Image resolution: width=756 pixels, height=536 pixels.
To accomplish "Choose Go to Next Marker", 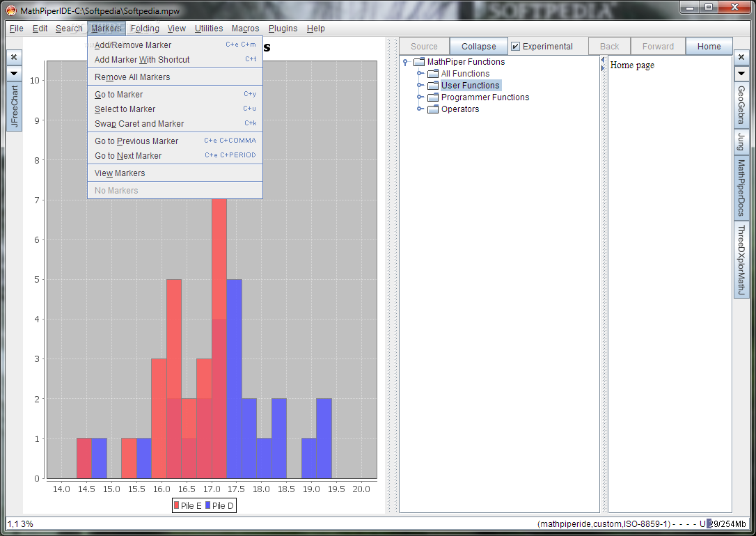I will pyautogui.click(x=175, y=156).
